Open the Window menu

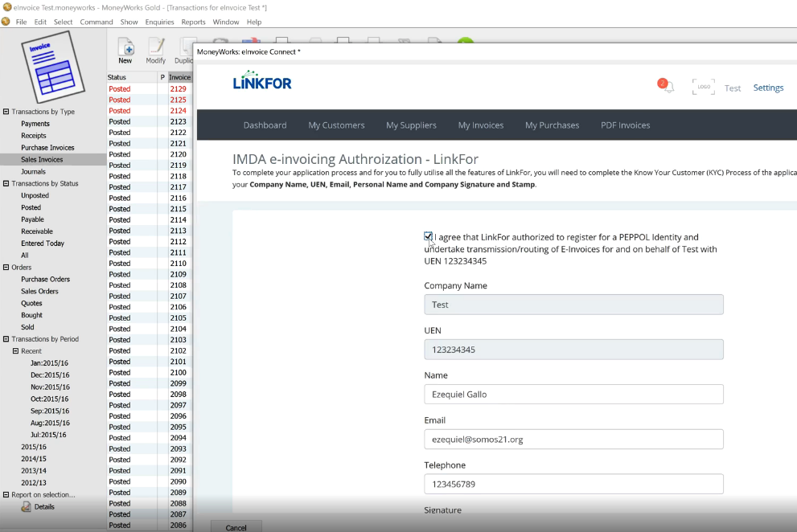pyautogui.click(x=226, y=22)
